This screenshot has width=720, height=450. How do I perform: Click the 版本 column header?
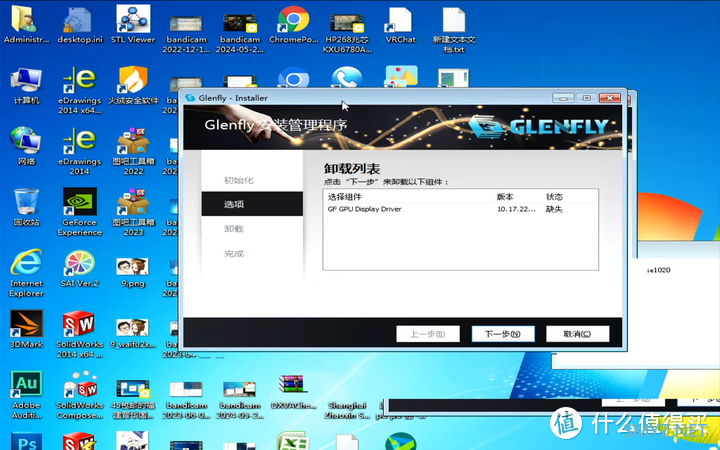[x=505, y=197]
